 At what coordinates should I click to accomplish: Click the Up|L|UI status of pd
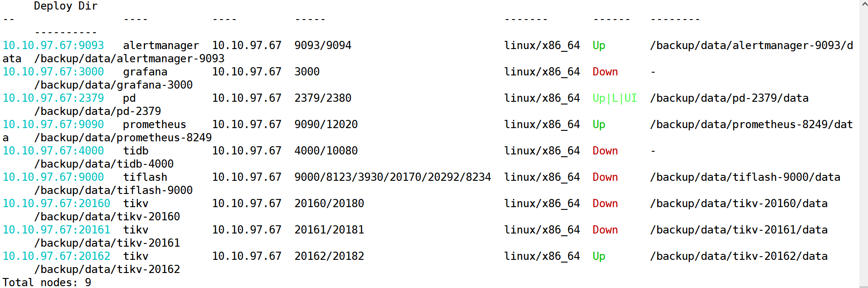tap(615, 98)
